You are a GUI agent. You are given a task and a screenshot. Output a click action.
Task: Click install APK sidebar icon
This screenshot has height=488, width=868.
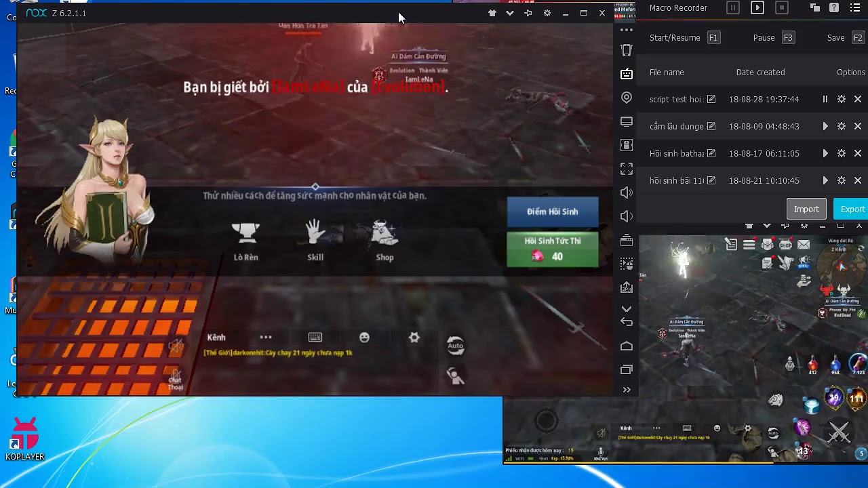click(627, 287)
